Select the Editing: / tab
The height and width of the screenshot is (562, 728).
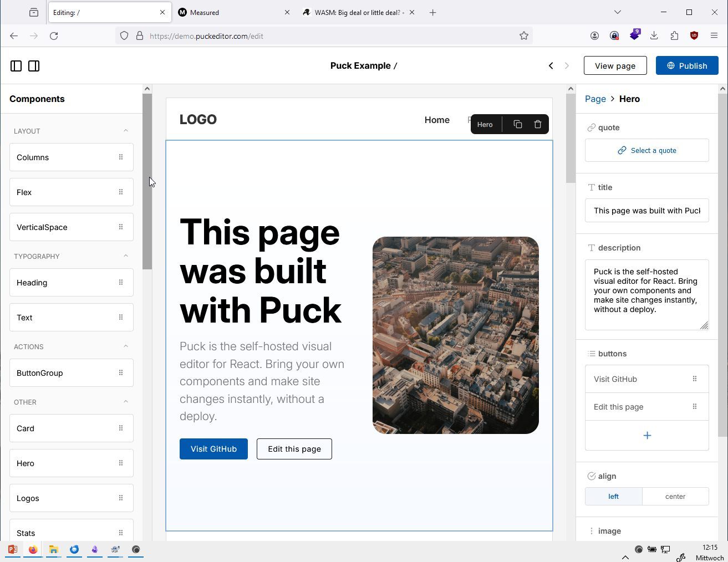tap(109, 12)
